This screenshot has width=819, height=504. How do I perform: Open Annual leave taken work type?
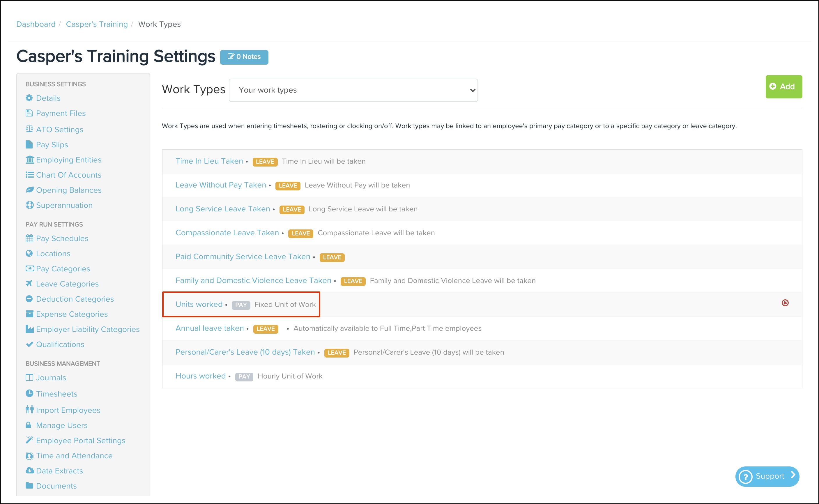coord(210,328)
